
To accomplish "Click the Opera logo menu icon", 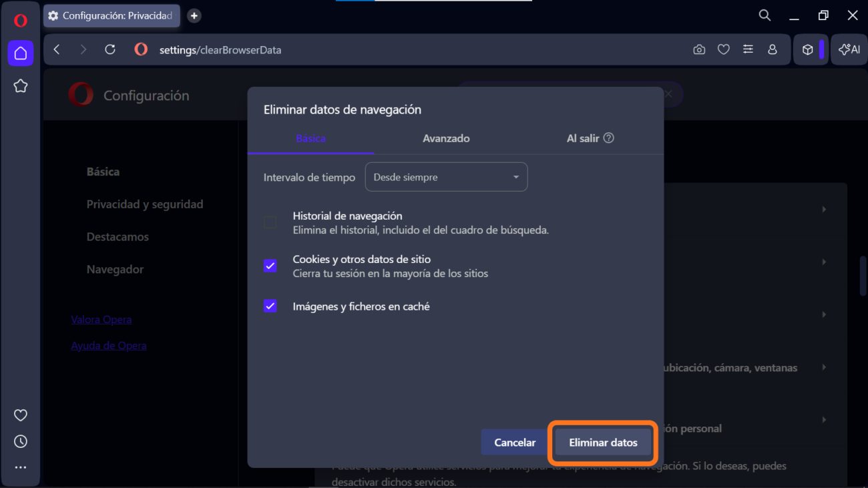I will point(21,21).
